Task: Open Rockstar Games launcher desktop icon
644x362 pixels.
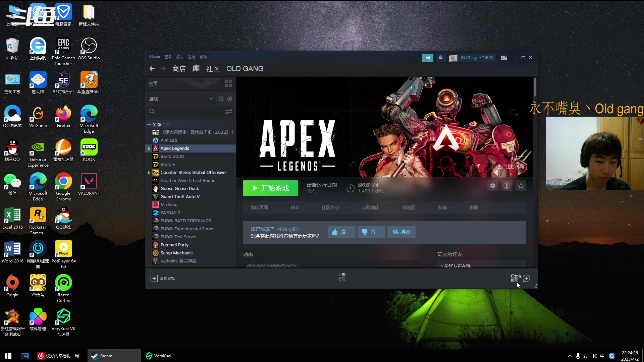Action: [38, 221]
